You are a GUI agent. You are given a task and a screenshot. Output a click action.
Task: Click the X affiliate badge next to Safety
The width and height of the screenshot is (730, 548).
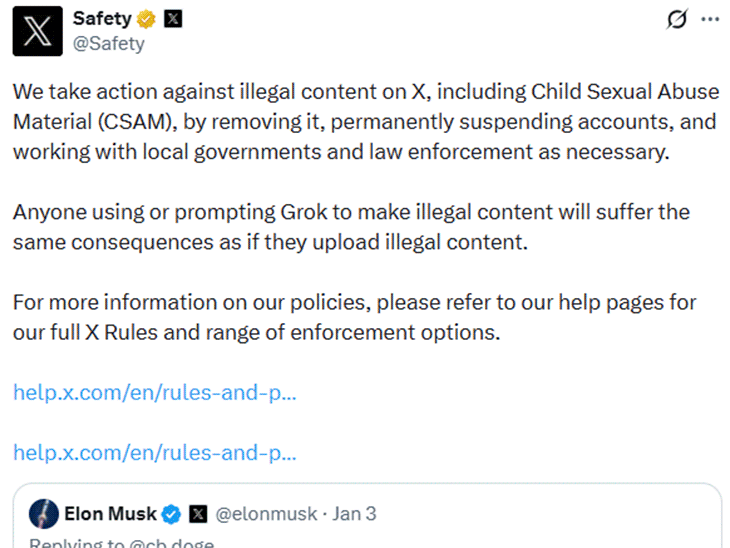(172, 19)
